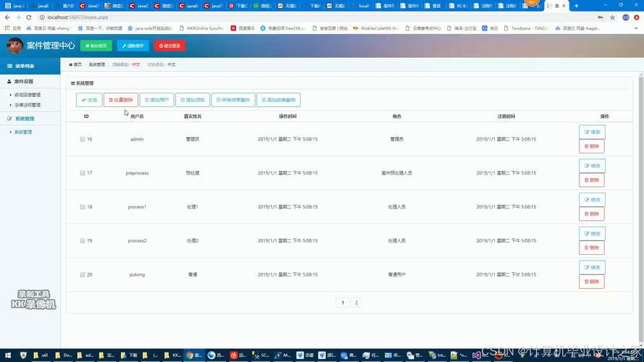Click the 删除 delete button for putong
The height and width of the screenshot is (362, 644).
click(x=592, y=282)
